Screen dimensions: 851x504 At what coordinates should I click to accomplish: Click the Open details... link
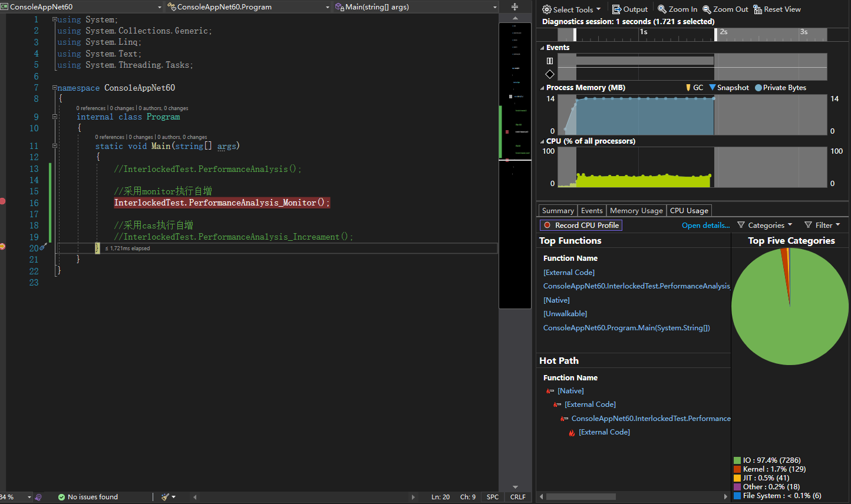pyautogui.click(x=705, y=226)
